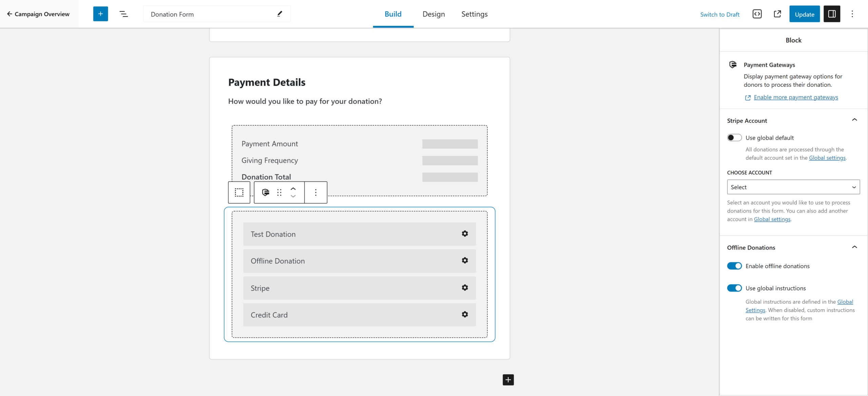The width and height of the screenshot is (868, 396).
Task: Disable the Enable offline donations toggle
Action: (734, 266)
